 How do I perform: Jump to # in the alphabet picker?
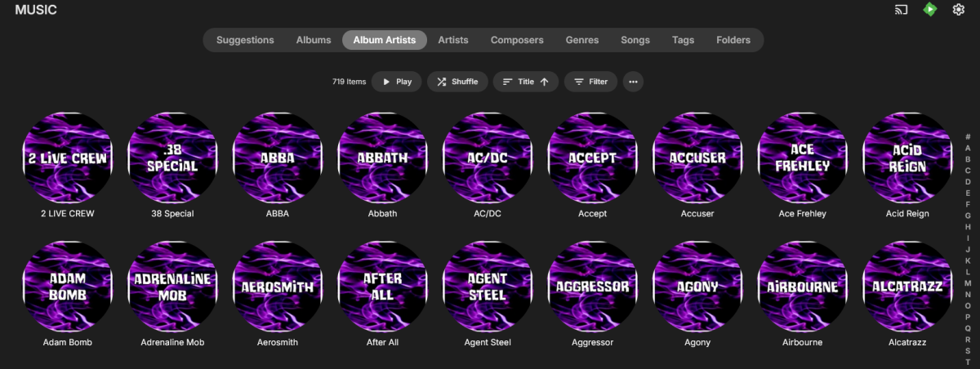(968, 137)
